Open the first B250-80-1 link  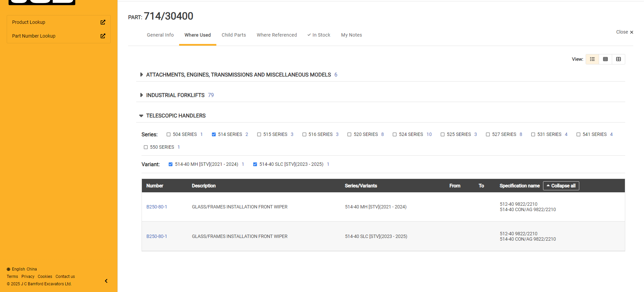pos(157,207)
